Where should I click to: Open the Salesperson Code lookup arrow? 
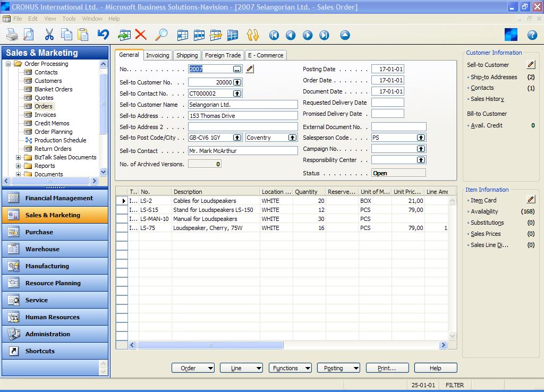[421, 138]
